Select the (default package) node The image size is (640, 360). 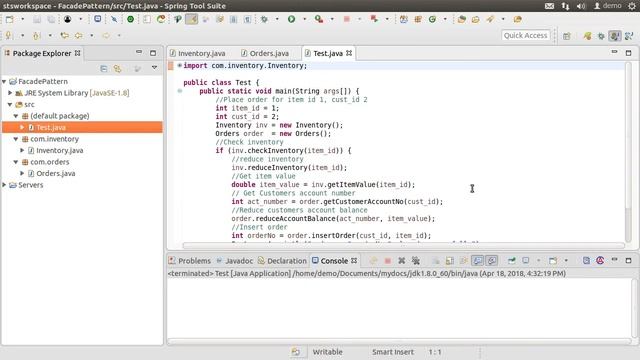coord(56,116)
